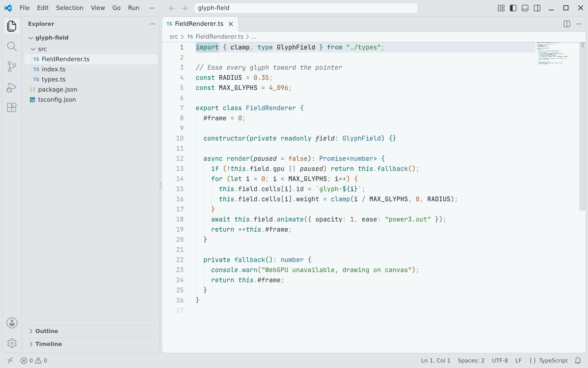Open the File menu
Viewport: 588px width, 368px height.
pos(25,8)
